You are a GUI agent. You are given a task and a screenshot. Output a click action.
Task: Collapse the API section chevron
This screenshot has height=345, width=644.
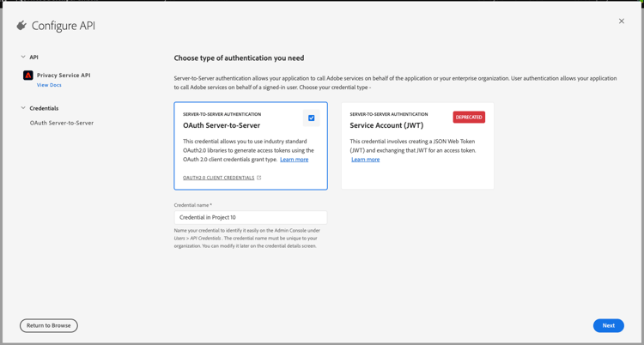pos(23,57)
